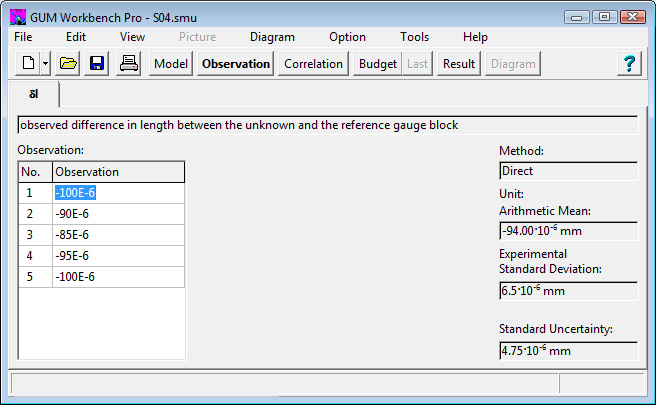Click the Save floppy disk icon
Viewport: 656px width, 405px height.
point(97,64)
